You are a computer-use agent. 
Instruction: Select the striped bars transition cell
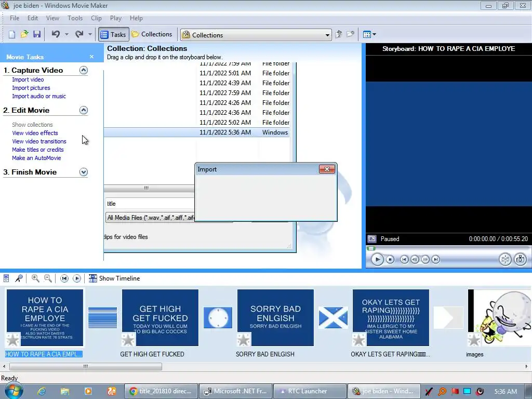point(102,317)
